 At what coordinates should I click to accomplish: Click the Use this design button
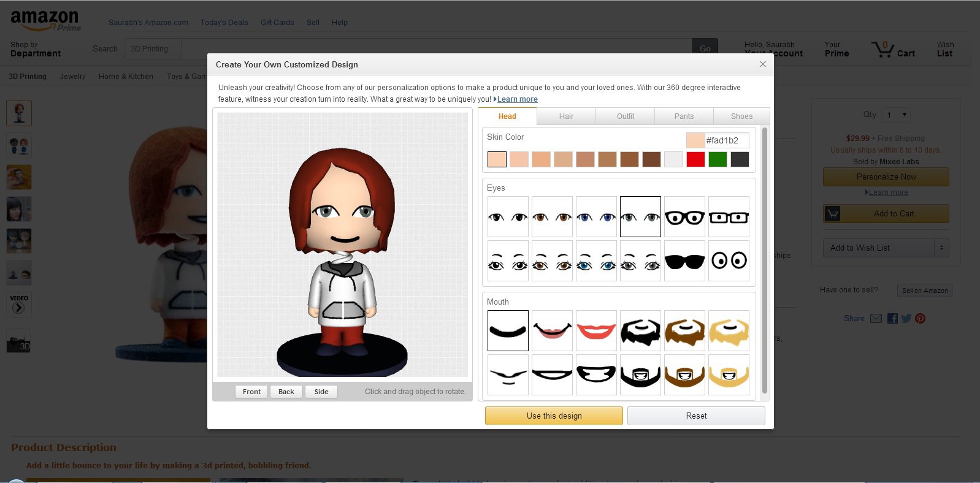pyautogui.click(x=554, y=416)
